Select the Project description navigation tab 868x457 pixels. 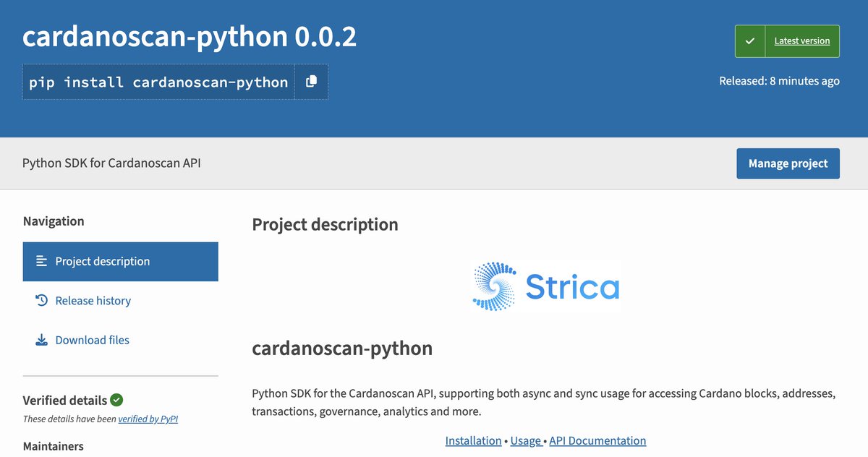pos(120,262)
